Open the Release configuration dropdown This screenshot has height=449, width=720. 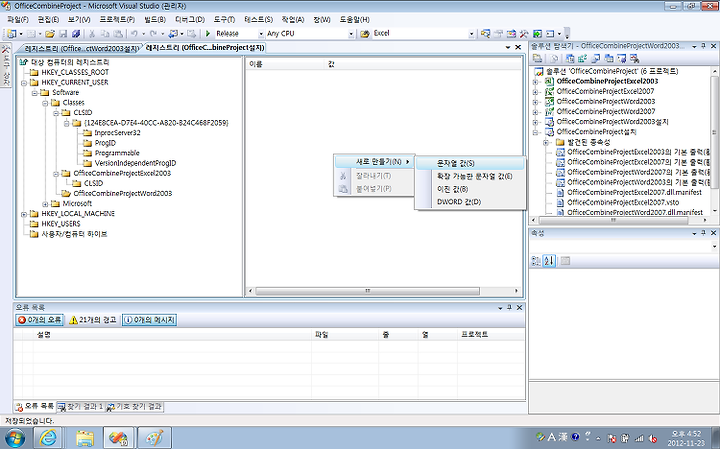(261, 34)
